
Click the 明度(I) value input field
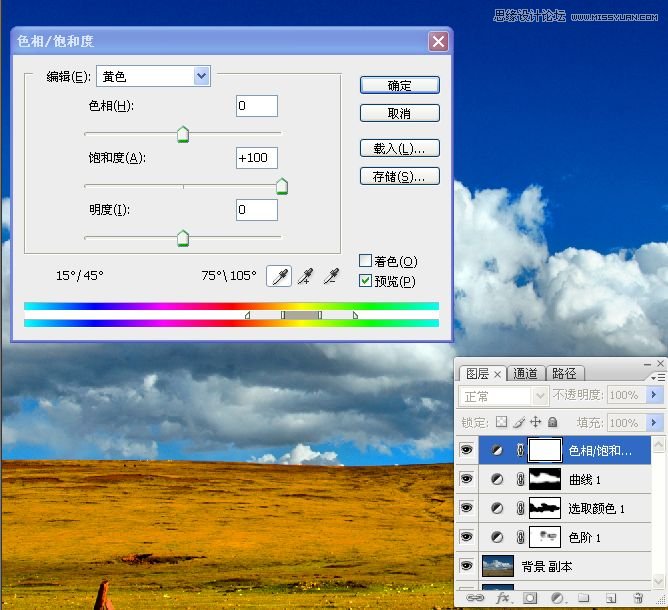(257, 210)
